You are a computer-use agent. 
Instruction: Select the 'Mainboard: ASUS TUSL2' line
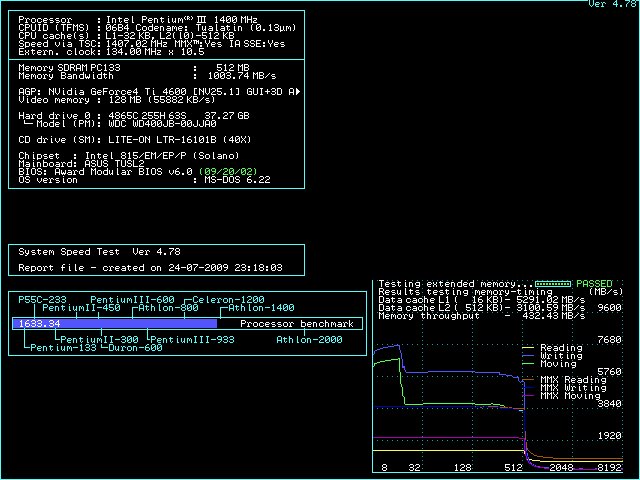point(81,164)
